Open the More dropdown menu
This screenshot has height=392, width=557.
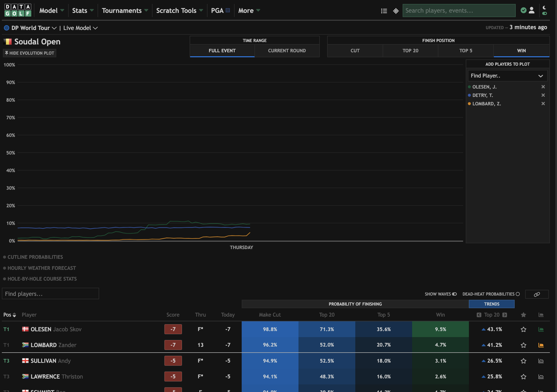(x=249, y=11)
